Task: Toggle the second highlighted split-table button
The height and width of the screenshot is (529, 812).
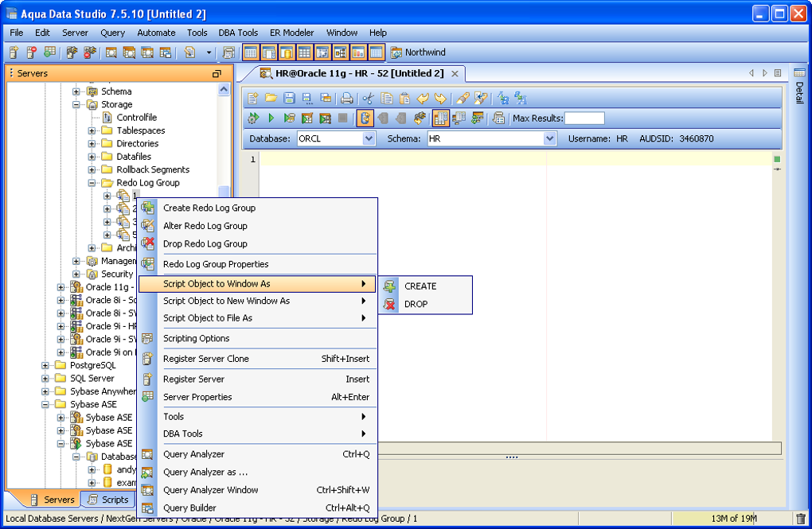Action: [x=269, y=53]
